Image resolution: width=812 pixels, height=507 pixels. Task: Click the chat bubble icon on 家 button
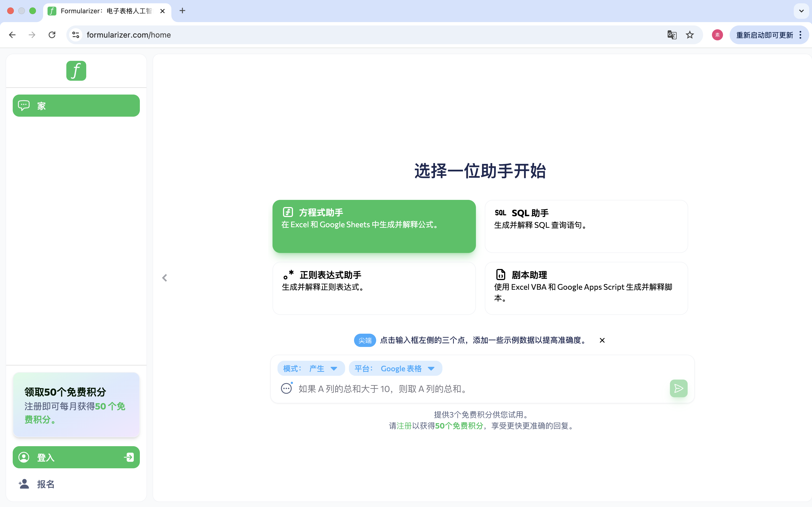click(x=24, y=105)
